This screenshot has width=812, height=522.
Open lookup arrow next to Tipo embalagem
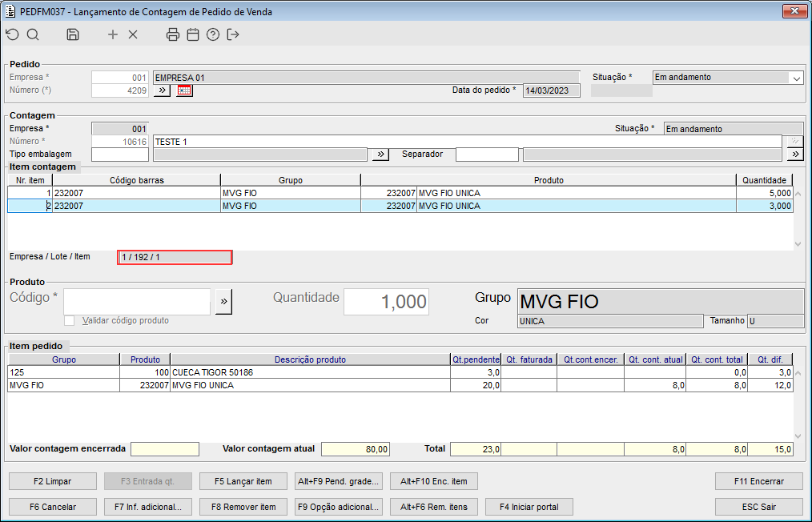coord(380,155)
